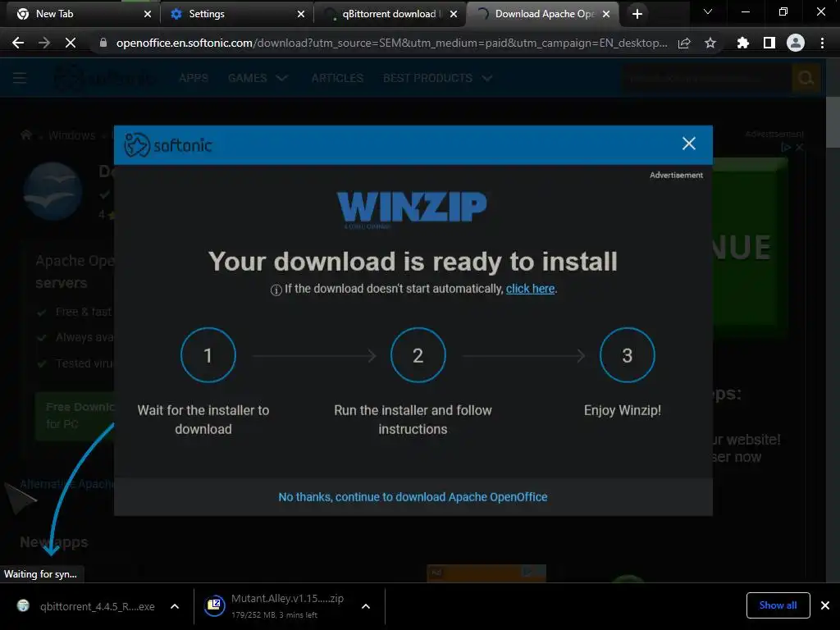This screenshot has width=840, height=630.
Task: Switch to the Settings tab
Action: coord(237,14)
